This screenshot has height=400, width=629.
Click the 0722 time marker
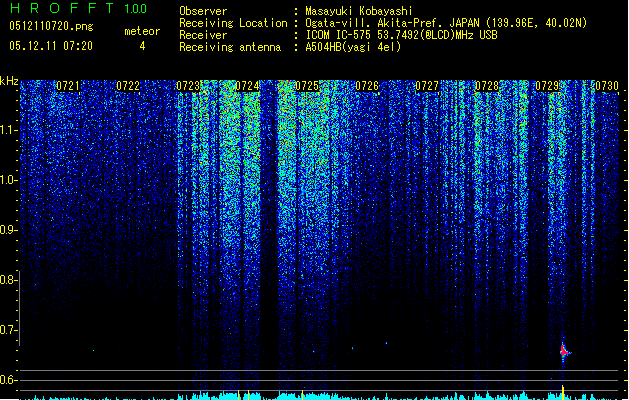[128, 86]
